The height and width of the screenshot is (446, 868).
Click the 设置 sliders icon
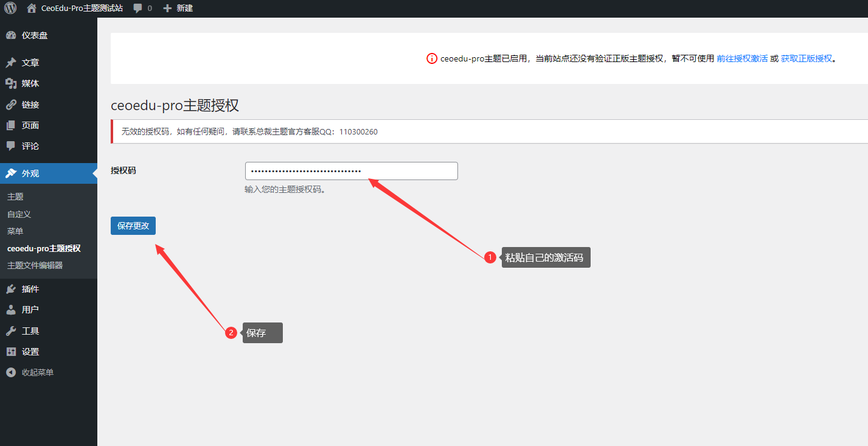tap(11, 352)
